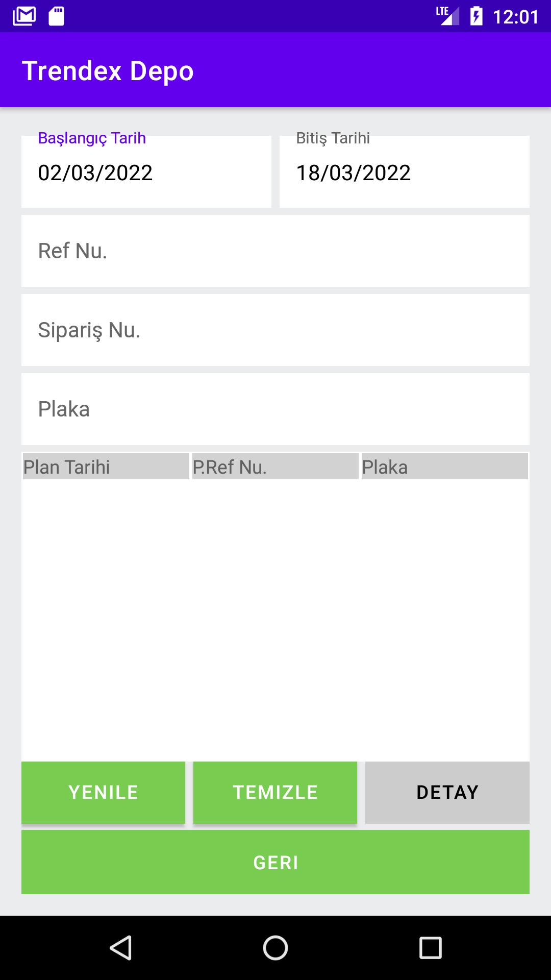Tap the grey DETAY button
The image size is (551, 980).
[x=447, y=792]
